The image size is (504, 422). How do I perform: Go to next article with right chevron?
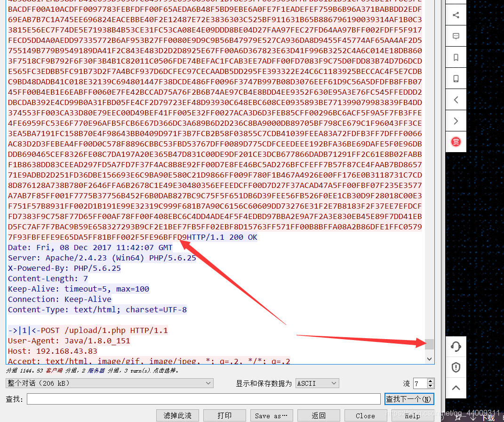pos(456,121)
